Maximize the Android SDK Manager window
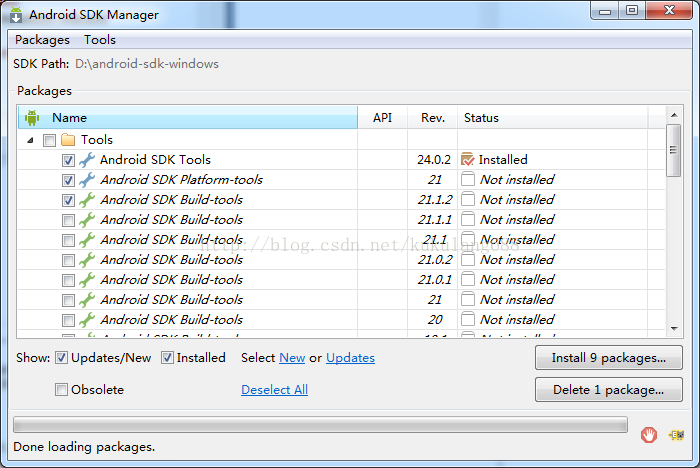Image resolution: width=700 pixels, height=468 pixels. coord(632,11)
